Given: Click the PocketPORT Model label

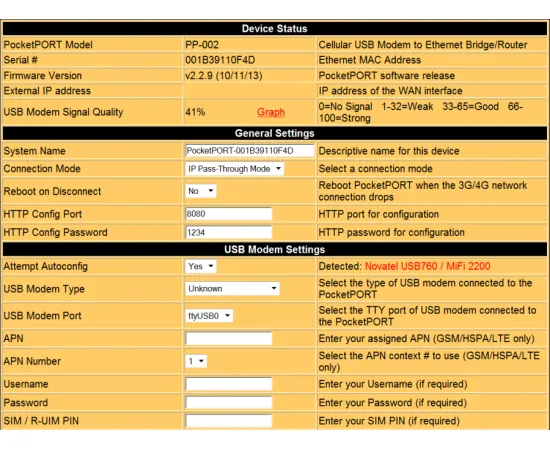Looking at the screenshot, I should [48, 45].
